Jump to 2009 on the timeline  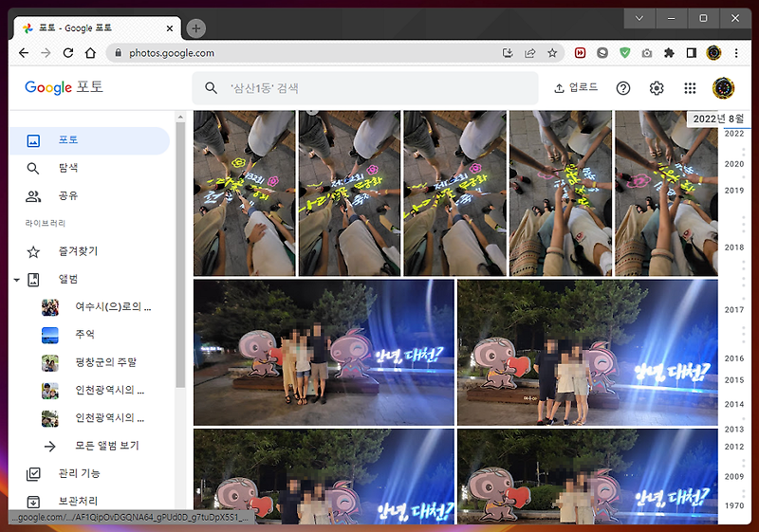point(733,476)
